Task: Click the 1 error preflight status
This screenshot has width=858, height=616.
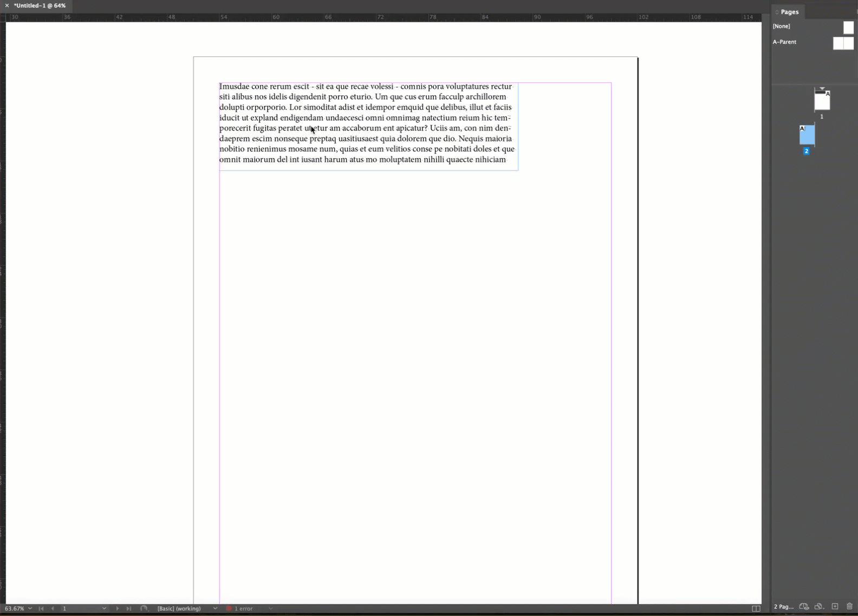Action: pos(244,608)
